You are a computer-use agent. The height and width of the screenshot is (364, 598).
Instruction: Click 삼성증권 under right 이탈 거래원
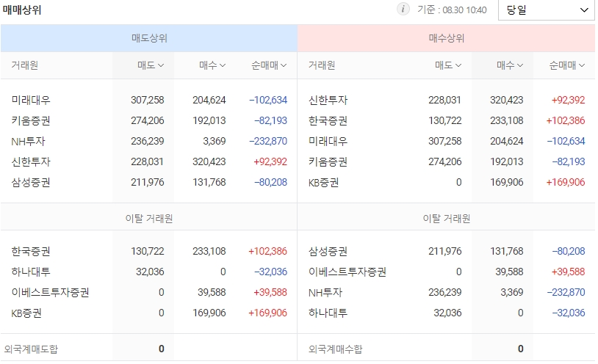tap(328, 251)
